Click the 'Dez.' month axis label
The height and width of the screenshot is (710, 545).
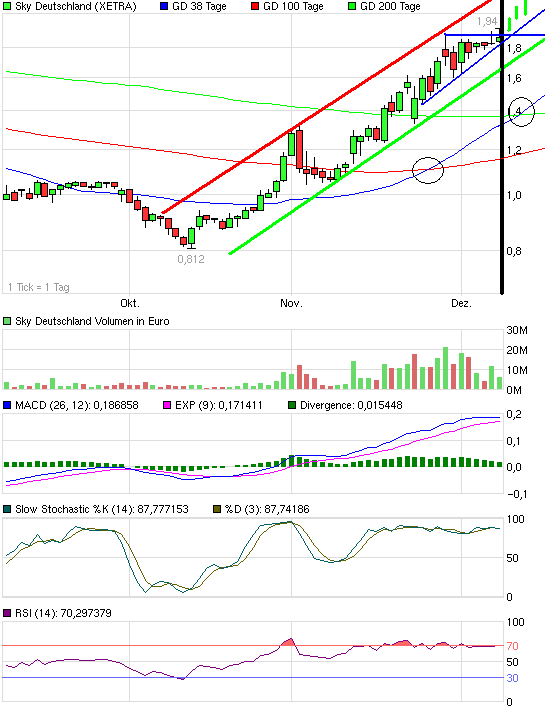(461, 303)
